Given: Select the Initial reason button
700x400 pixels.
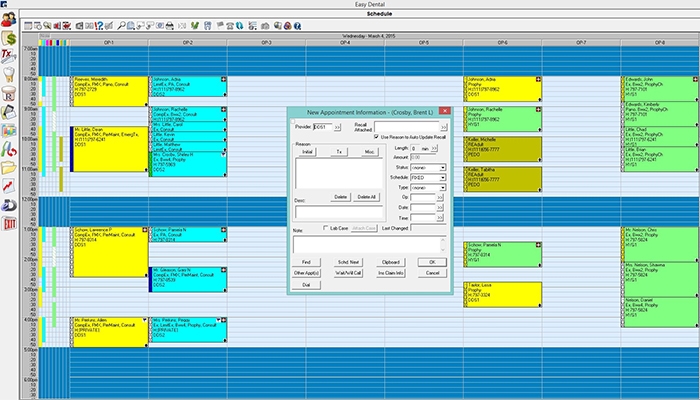Looking at the screenshot, I should click(x=307, y=152).
